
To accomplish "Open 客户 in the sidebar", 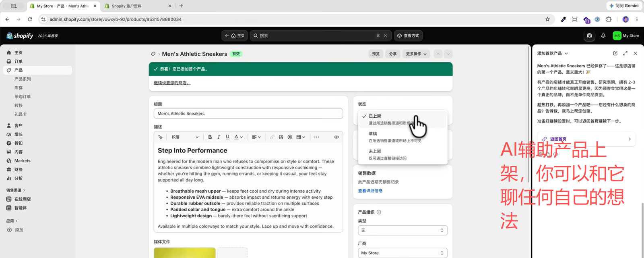I will tap(38, 125).
